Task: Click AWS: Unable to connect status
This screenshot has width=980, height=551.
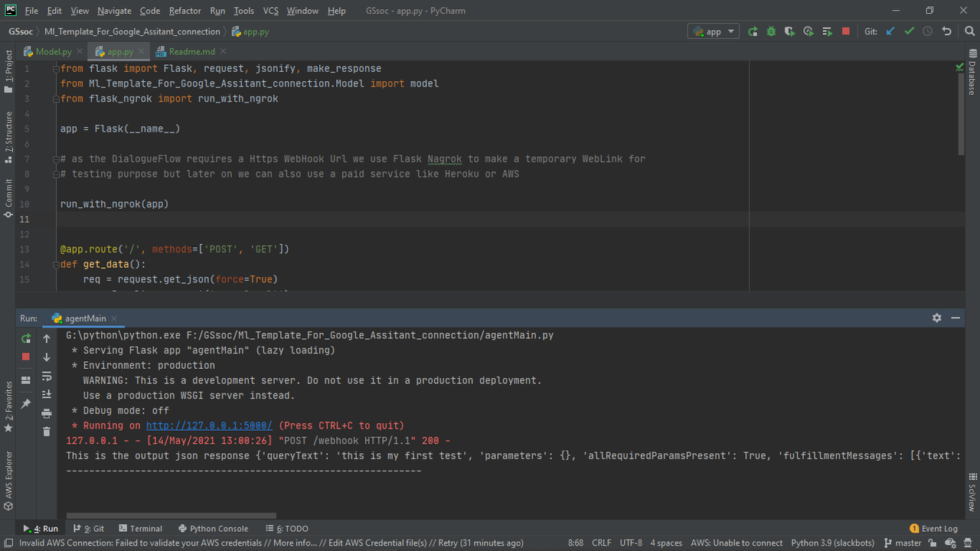Action: click(737, 543)
